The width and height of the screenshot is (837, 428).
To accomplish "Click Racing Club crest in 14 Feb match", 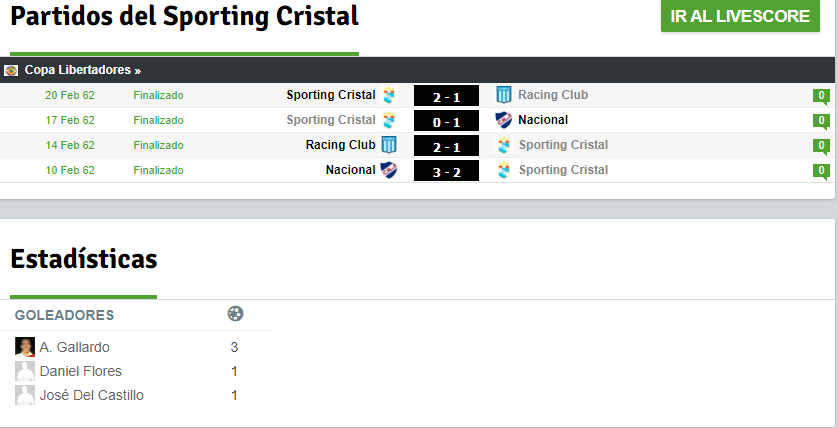I will pos(389,145).
